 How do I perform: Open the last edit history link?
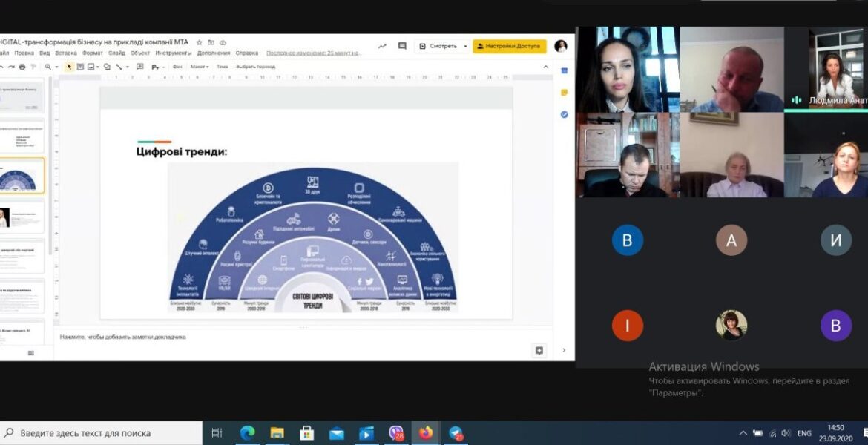click(314, 53)
